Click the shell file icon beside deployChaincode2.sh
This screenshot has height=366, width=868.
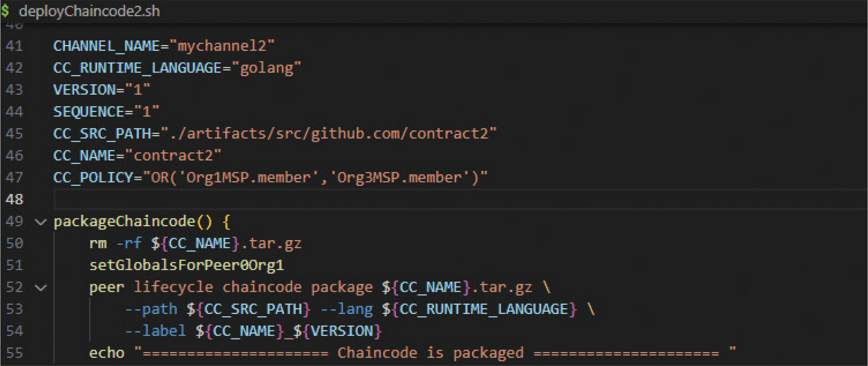click(6, 10)
